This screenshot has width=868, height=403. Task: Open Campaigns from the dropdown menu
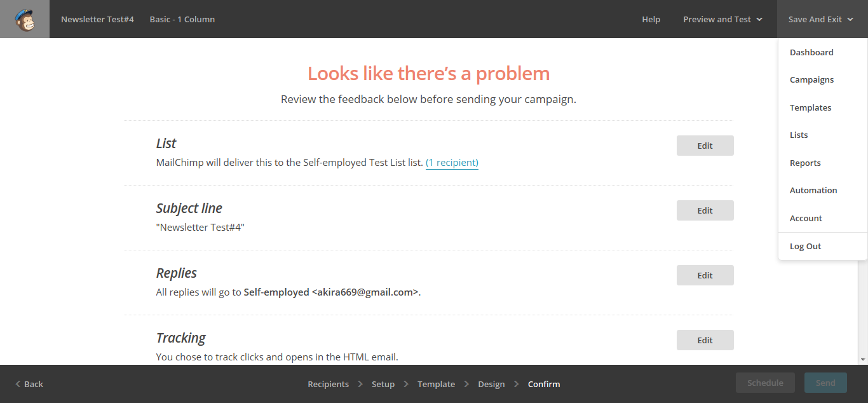pos(811,80)
